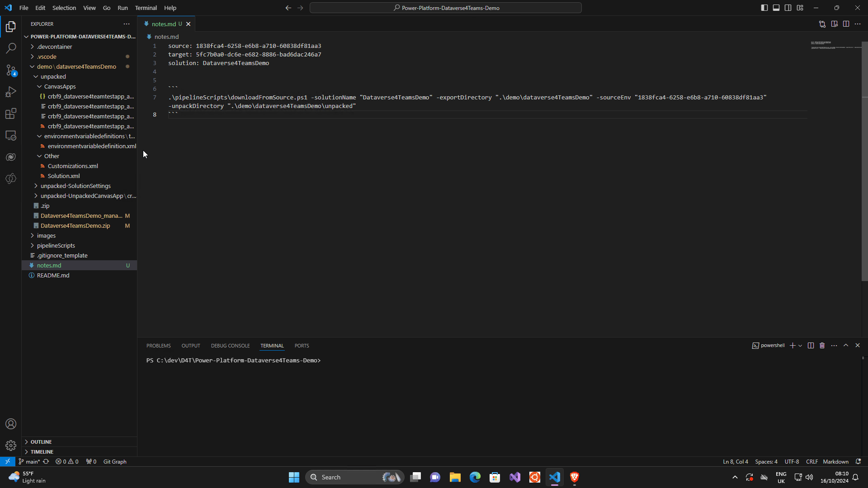Maximize the terminal panel with chevron
This screenshot has width=868, height=488.
[846, 345]
